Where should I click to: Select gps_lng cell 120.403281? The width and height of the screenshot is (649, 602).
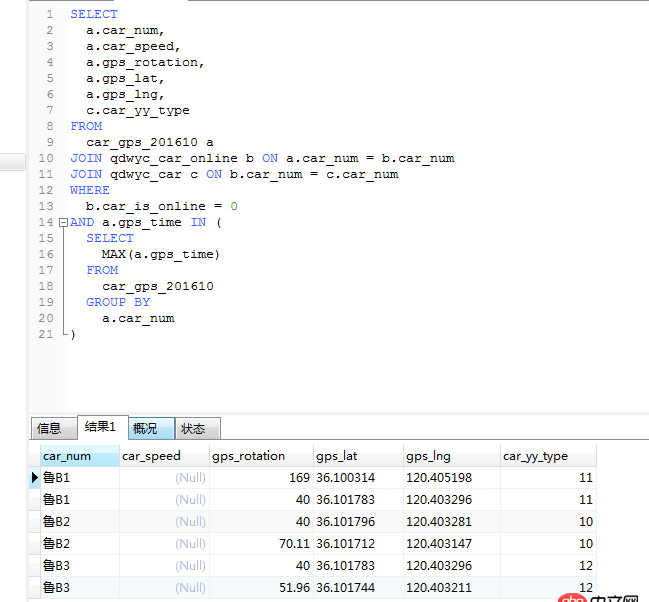(x=452, y=521)
